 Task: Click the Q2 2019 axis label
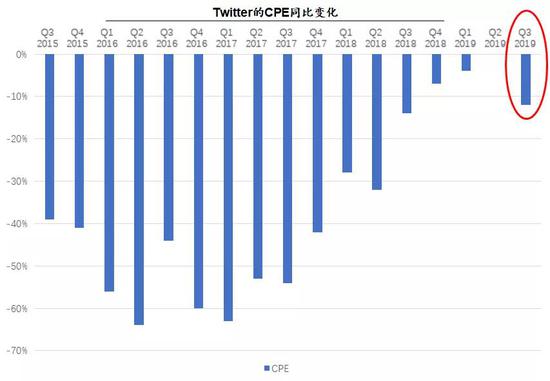495,38
